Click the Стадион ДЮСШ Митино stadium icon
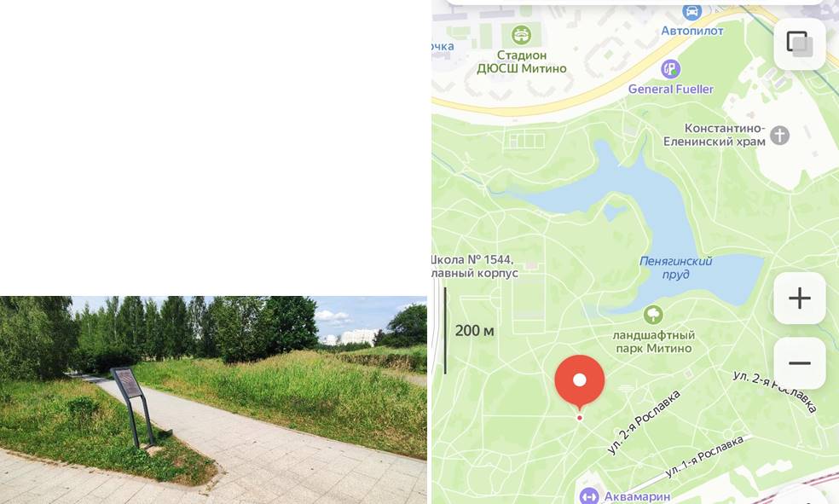Screen dimensions: 839x504 [x=521, y=35]
